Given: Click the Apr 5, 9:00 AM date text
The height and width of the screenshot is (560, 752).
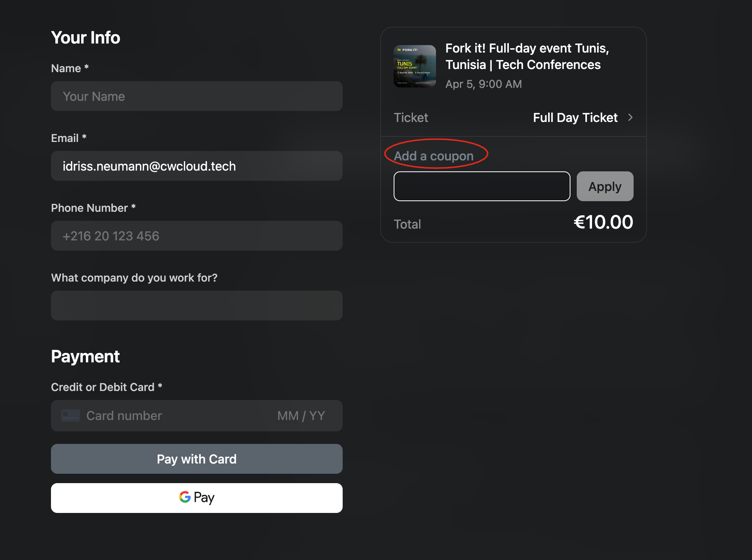Looking at the screenshot, I should pos(483,84).
